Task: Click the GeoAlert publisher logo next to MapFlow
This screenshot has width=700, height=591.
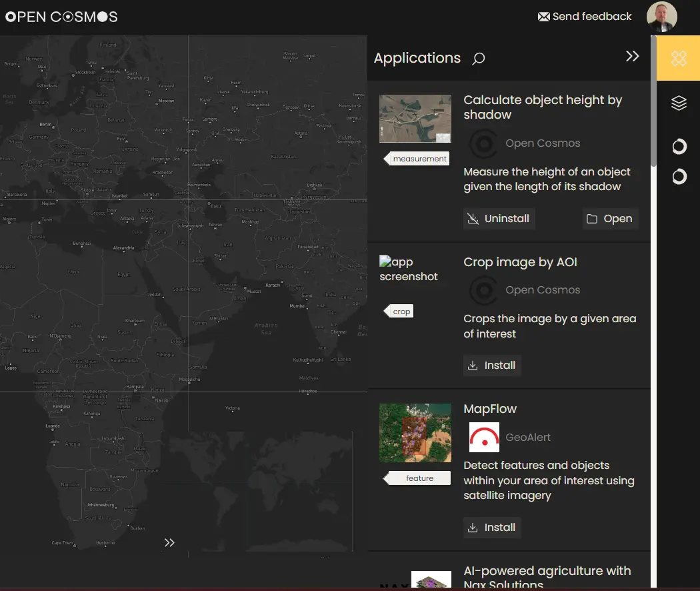Action: pyautogui.click(x=483, y=437)
